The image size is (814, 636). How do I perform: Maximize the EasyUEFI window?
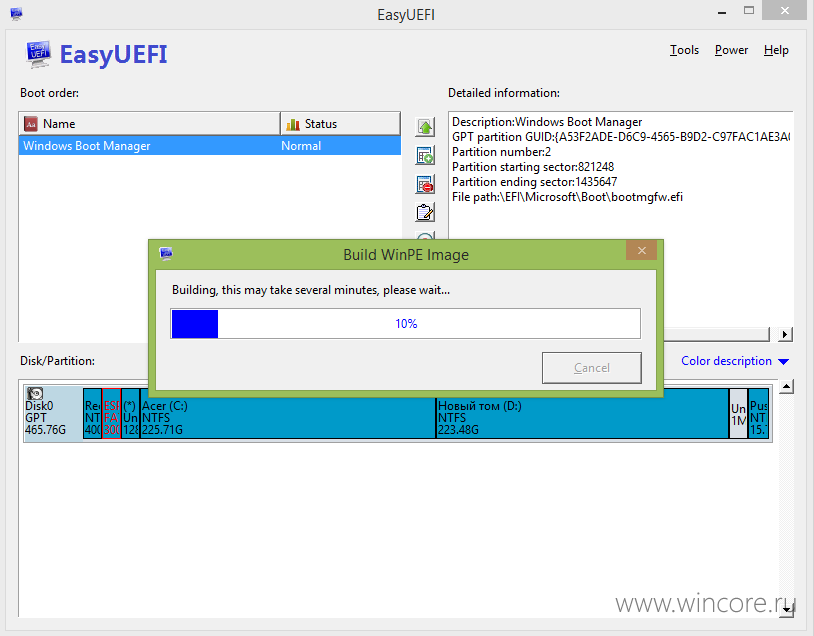point(749,11)
